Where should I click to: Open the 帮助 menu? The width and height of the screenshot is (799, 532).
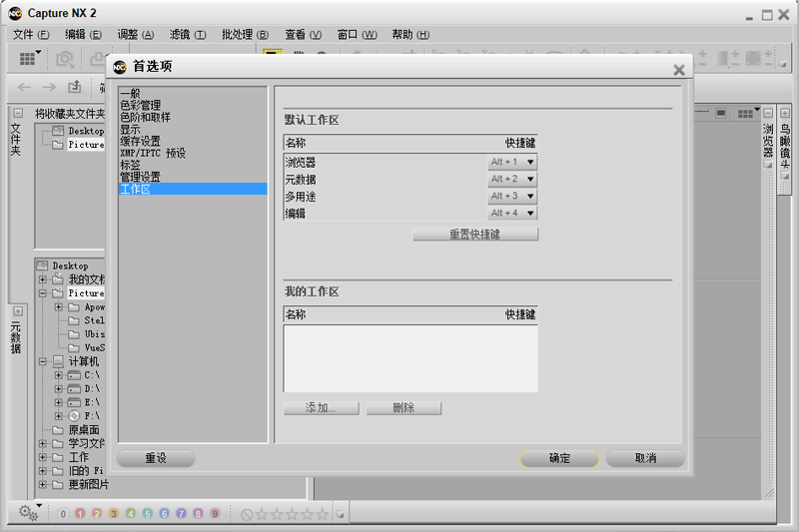(410, 35)
